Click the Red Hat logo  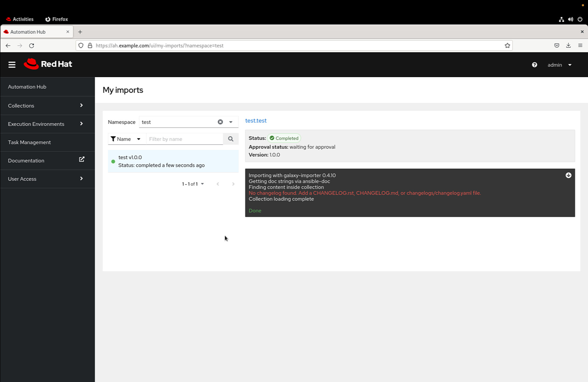[48, 64]
